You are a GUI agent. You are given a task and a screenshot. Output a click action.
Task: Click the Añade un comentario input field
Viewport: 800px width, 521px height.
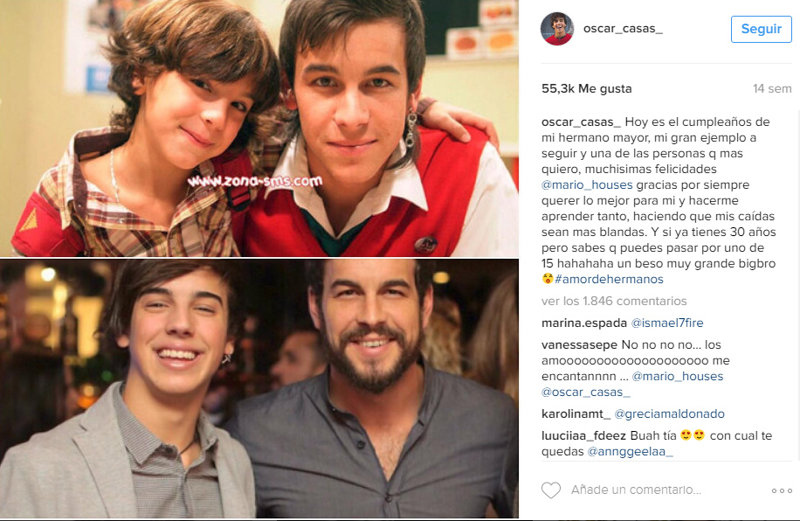point(636,490)
